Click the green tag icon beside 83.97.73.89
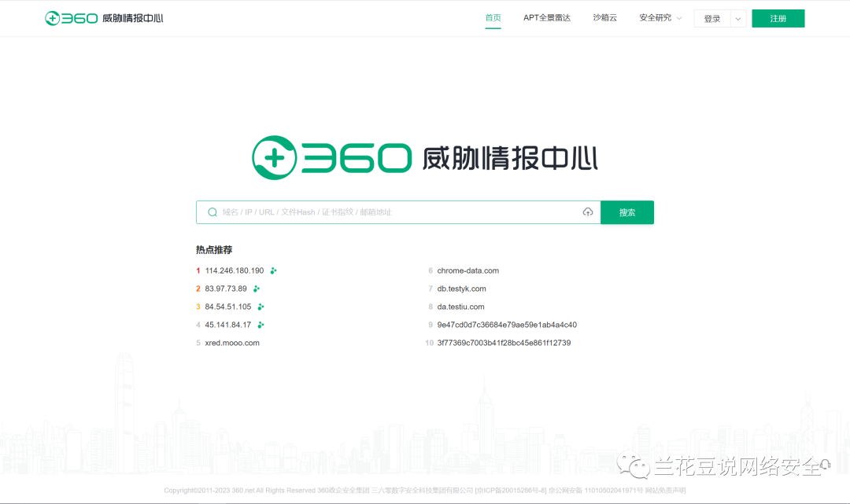850x504 pixels. click(257, 289)
